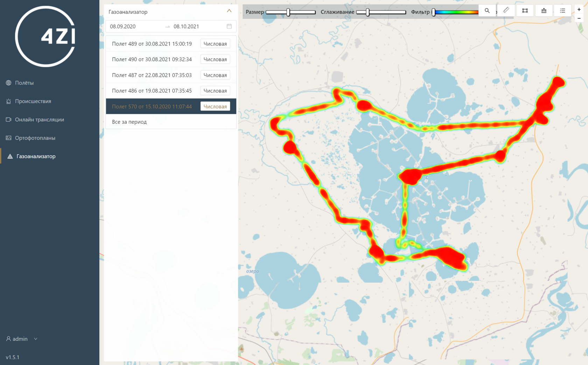
Task: Click the Сглаживание slider handle
Action: pyautogui.click(x=367, y=12)
